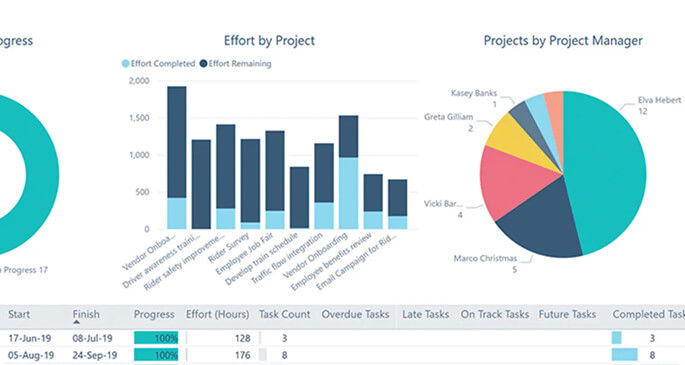Sort table by the Start column header
Viewport: 685px width, 365px height.
[19, 314]
